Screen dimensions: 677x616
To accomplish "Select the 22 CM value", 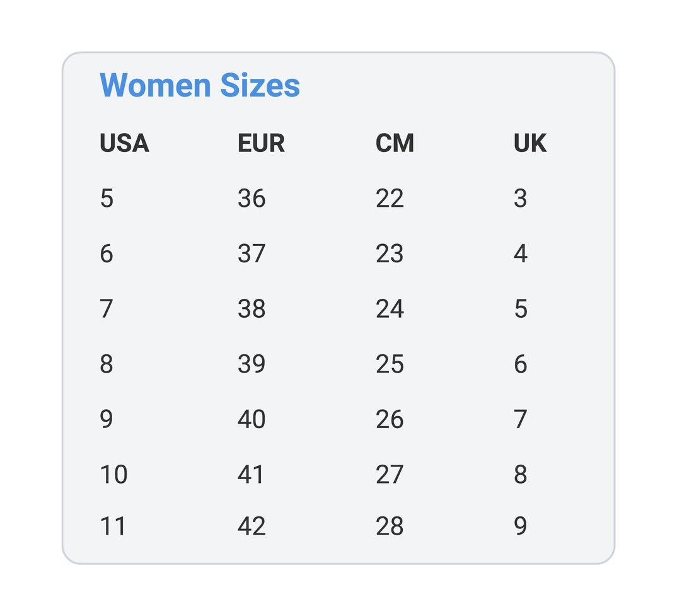I will 390,199.
